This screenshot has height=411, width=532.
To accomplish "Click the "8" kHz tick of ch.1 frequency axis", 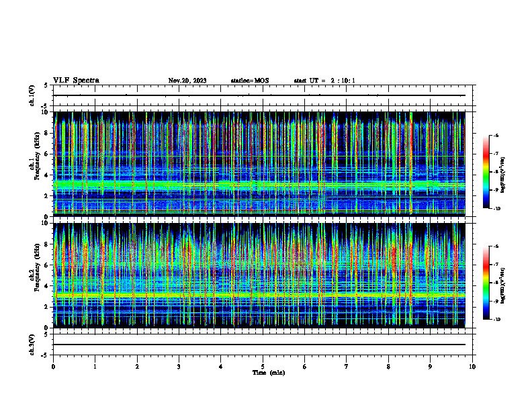I will point(47,133).
